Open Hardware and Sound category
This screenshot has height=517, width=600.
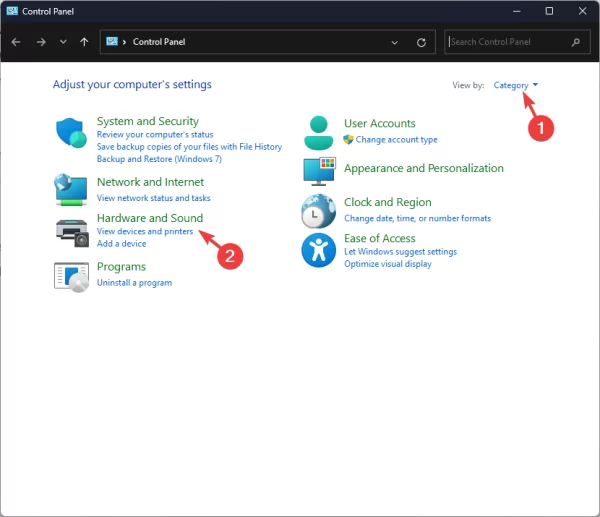(x=150, y=218)
